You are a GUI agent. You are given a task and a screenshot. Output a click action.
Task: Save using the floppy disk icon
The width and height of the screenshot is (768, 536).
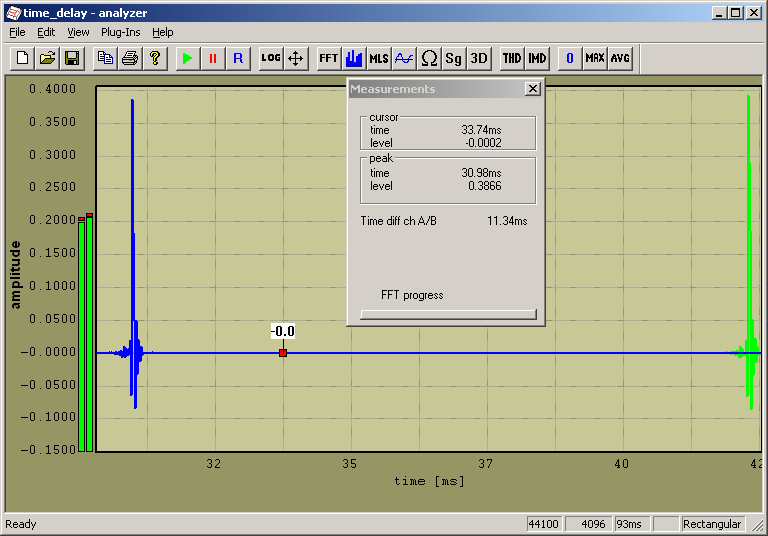tap(72, 58)
